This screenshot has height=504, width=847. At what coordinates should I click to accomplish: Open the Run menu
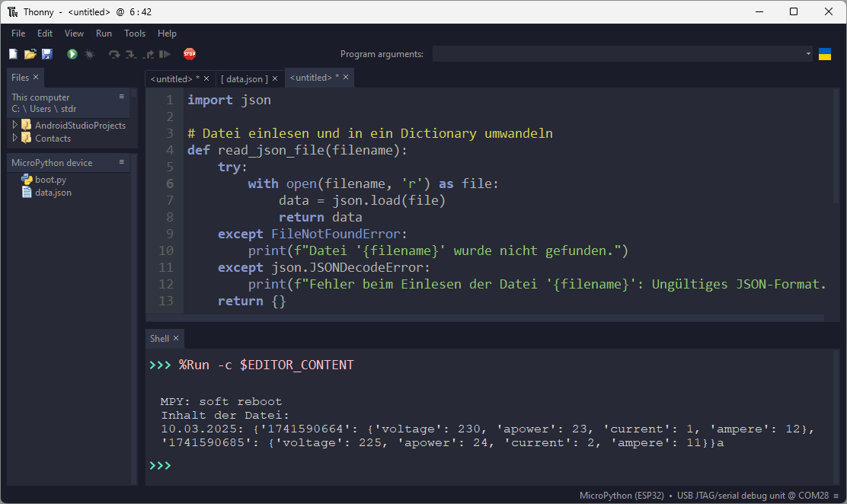(104, 33)
